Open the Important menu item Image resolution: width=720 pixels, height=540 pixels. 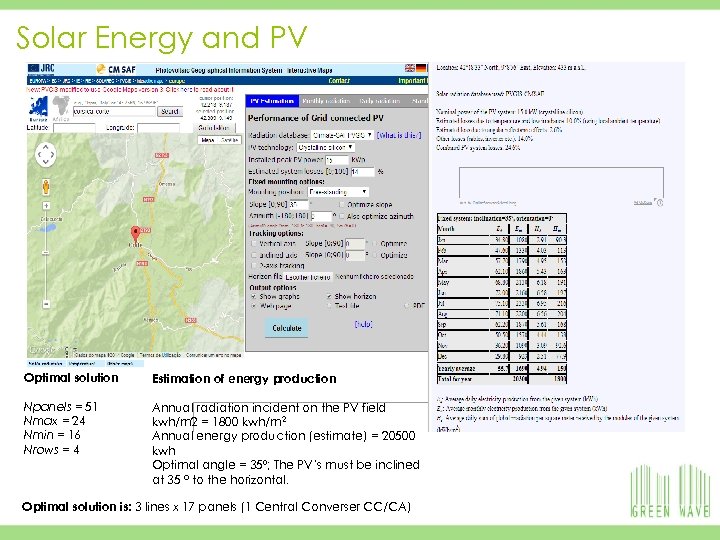(412, 81)
